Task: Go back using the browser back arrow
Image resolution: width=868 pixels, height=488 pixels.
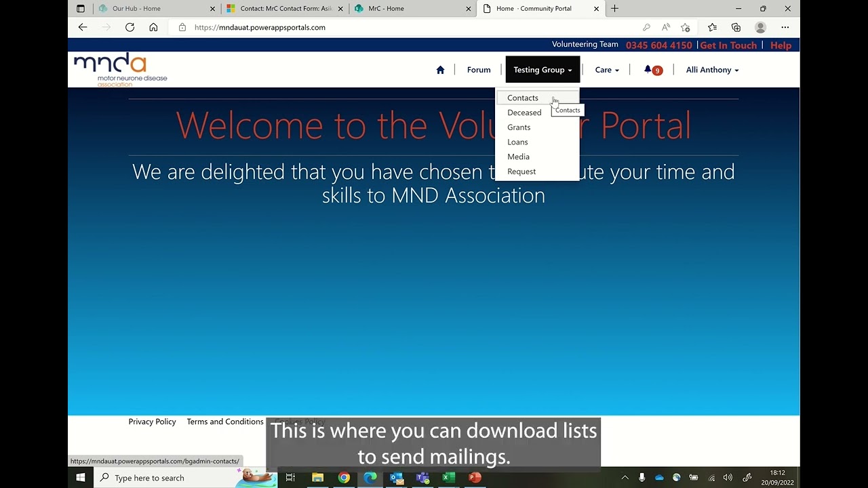Action: point(83,27)
